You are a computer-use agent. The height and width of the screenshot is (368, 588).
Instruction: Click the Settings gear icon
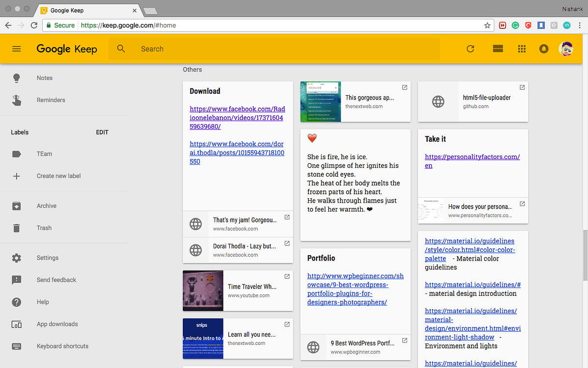17,258
